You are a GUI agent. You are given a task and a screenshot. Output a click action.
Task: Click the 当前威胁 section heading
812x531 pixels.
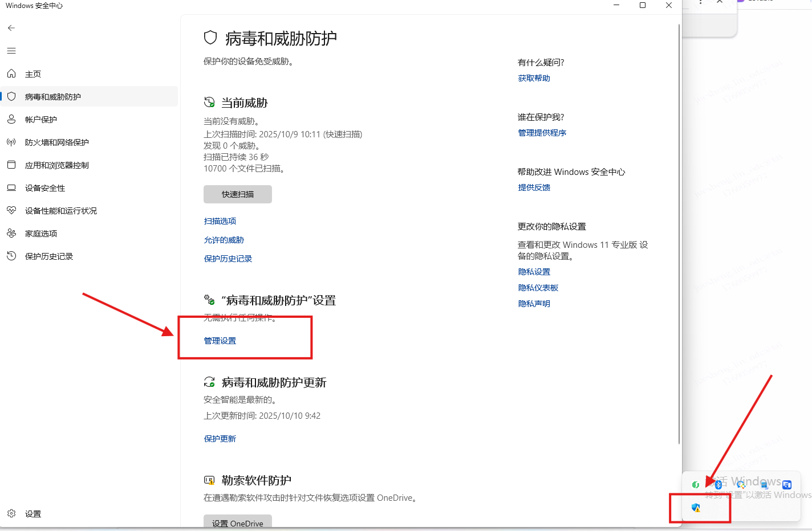pyautogui.click(x=245, y=103)
